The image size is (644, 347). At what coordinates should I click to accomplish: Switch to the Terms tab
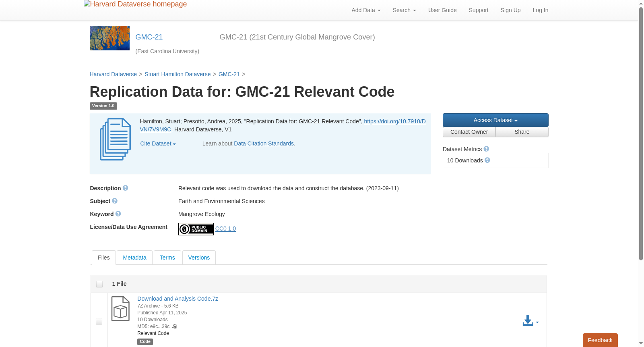[x=167, y=258]
